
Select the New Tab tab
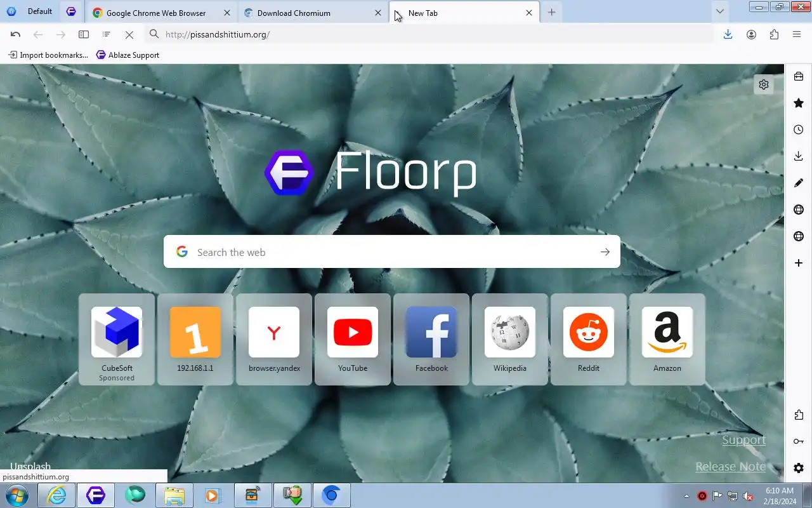tap(464, 13)
